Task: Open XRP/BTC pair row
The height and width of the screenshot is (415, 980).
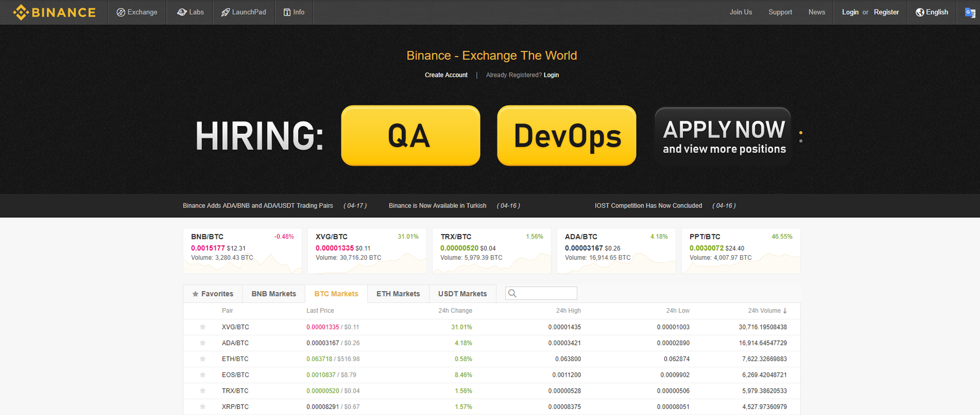Action: point(492,407)
